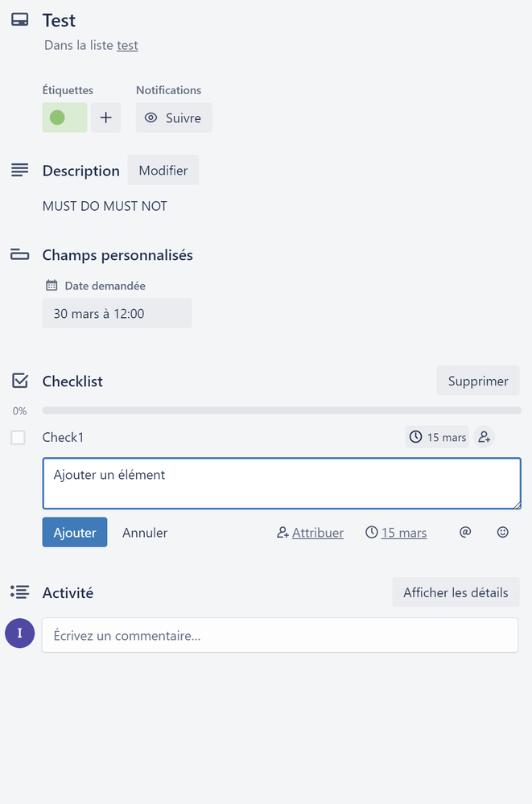Toggle Suivre to watch card
The image size is (532, 804).
click(x=174, y=118)
